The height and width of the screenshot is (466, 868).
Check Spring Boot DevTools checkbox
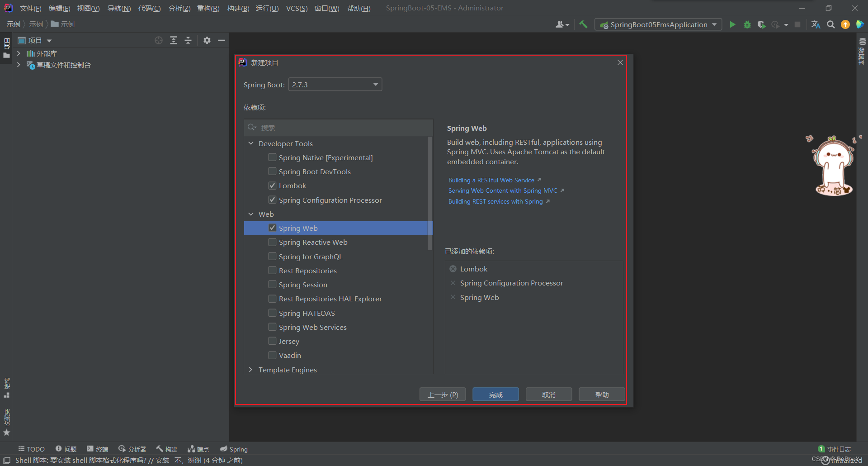tap(272, 171)
